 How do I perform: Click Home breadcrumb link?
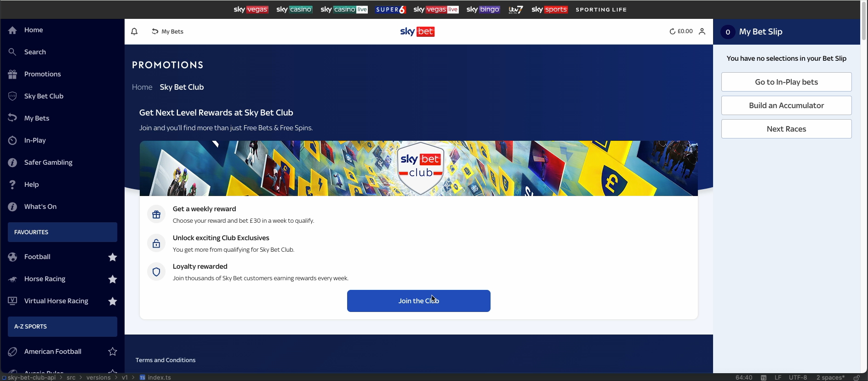coord(142,87)
